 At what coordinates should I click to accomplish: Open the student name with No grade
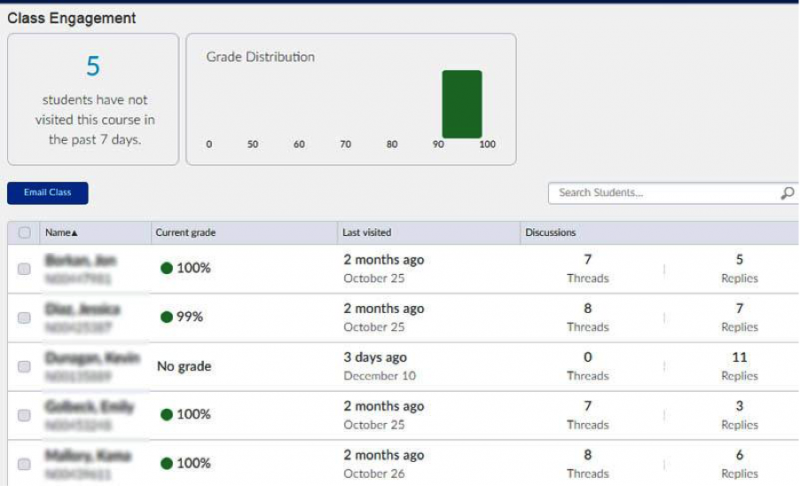92,358
